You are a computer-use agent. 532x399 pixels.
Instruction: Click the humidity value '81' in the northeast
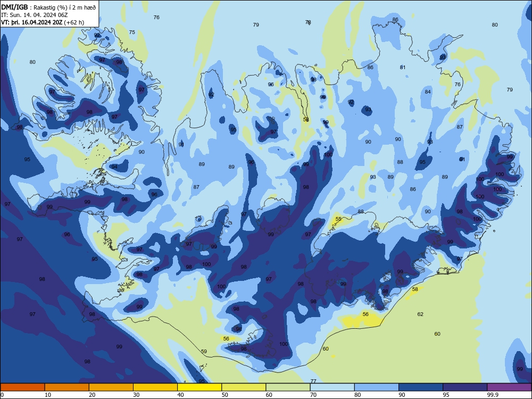pos(403,68)
